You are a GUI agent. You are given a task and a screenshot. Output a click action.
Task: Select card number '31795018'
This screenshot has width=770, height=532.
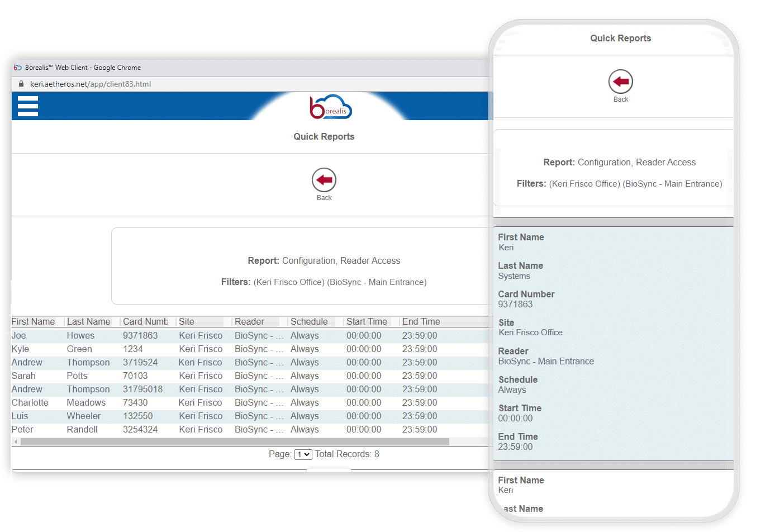143,389
